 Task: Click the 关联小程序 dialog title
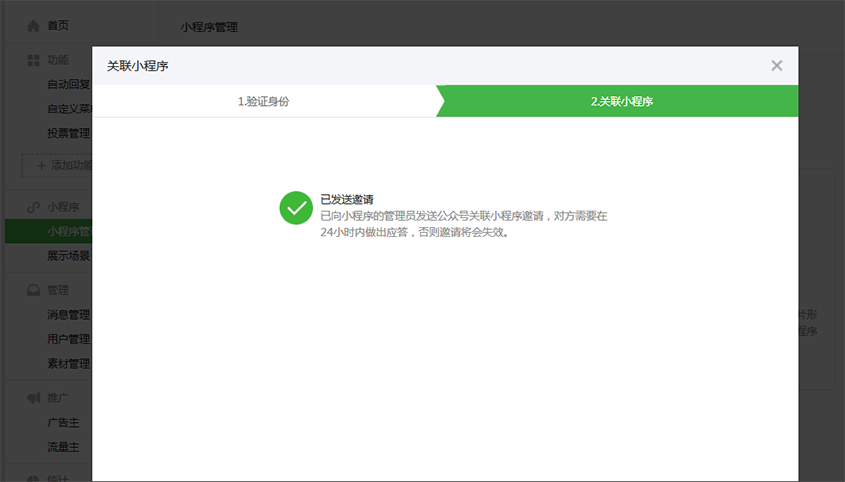137,66
